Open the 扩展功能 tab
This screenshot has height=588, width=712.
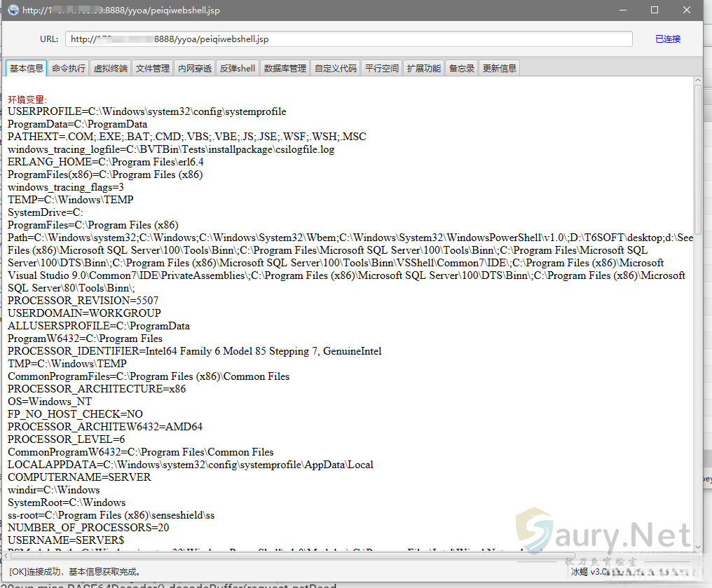pos(424,68)
